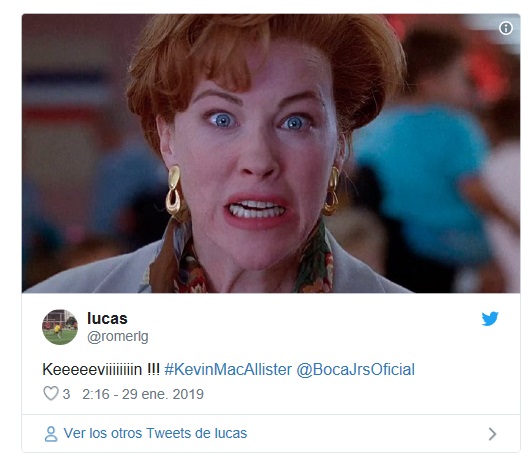Click the tweet text Keeeeeviiiiiiiin !!!
531x467 pixels.
click(101, 369)
